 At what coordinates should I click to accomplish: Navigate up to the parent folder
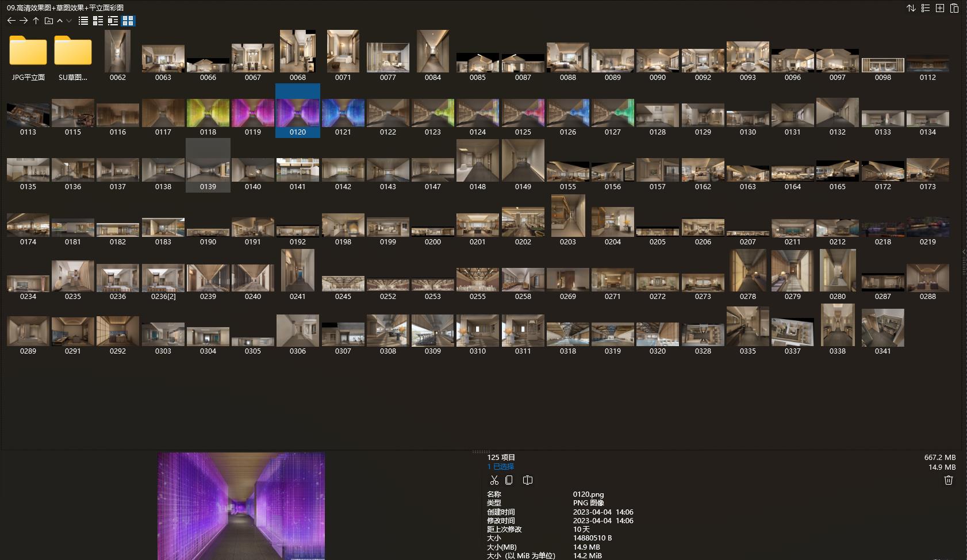tap(36, 21)
